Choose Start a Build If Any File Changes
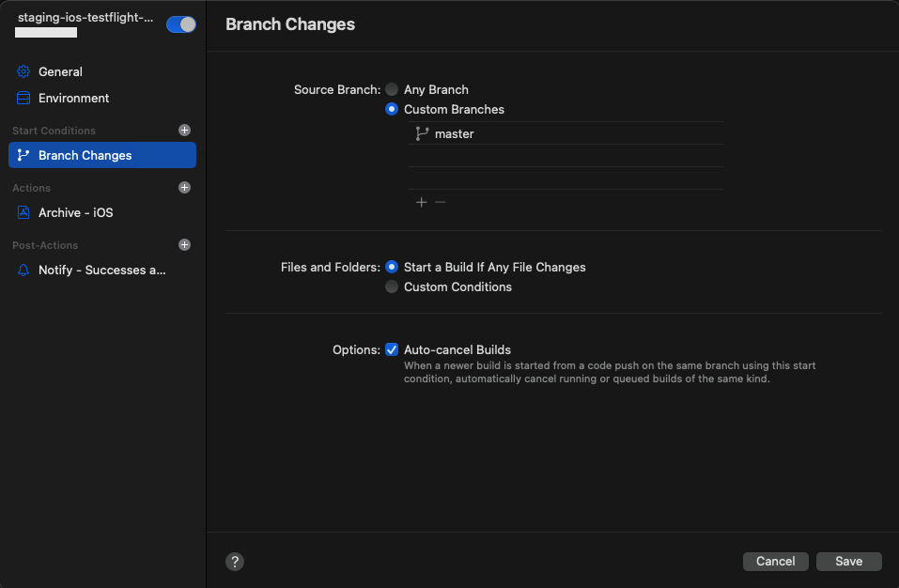Image resolution: width=899 pixels, height=588 pixels. coord(392,268)
